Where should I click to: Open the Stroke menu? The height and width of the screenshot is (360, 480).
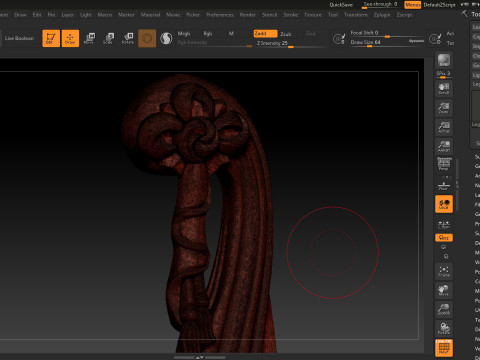291,15
